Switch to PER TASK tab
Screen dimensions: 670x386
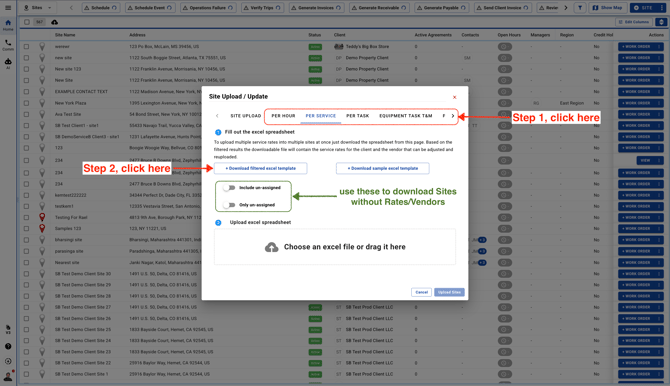coord(358,116)
